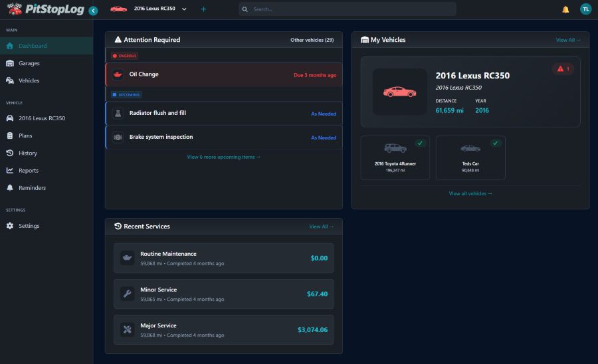The image size is (598, 364).
Task: Open Reports in the sidebar
Action: 47,170
